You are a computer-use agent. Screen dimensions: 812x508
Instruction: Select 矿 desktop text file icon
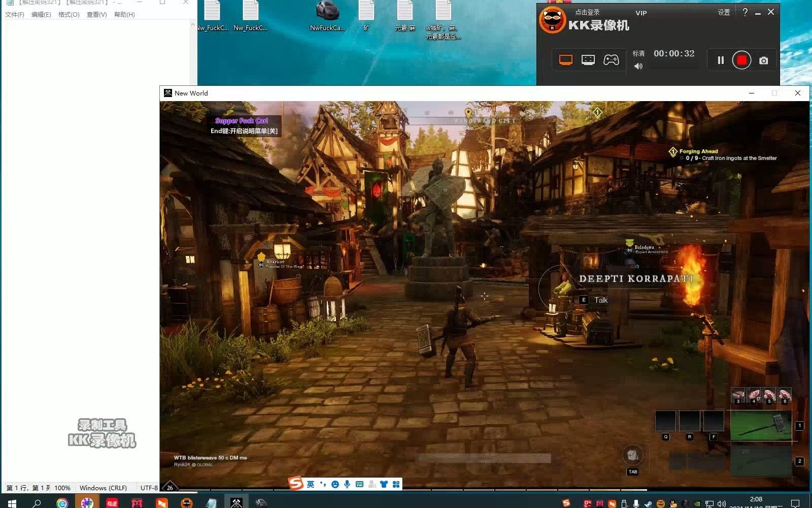(x=366, y=17)
